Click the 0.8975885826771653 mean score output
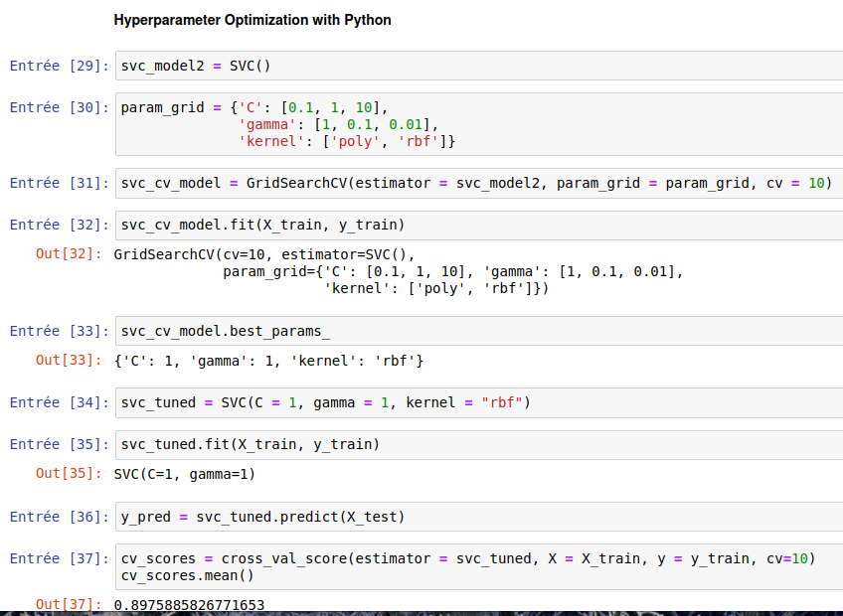 (190, 604)
